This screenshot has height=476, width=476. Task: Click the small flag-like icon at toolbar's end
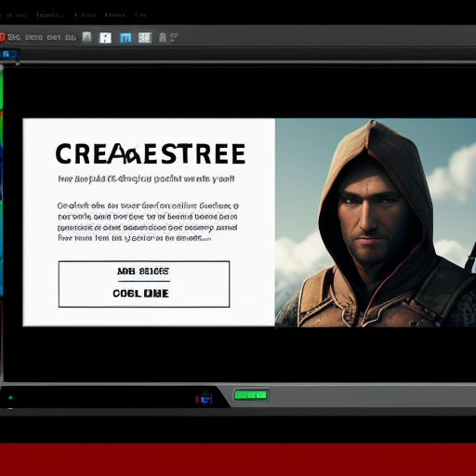tap(174, 37)
